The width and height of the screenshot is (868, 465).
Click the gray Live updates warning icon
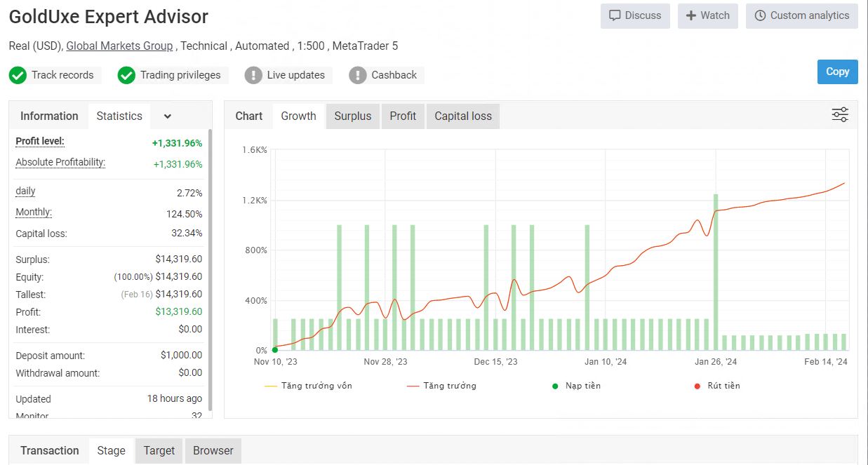click(x=253, y=75)
